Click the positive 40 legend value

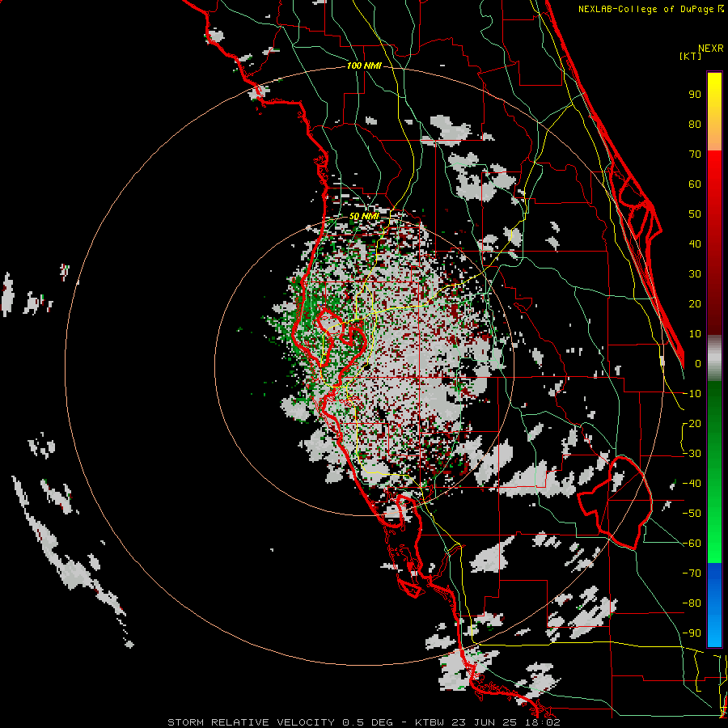click(x=695, y=244)
